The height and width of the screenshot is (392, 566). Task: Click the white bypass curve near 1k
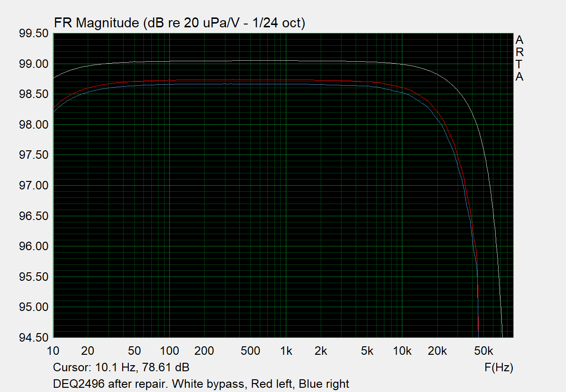click(x=286, y=61)
